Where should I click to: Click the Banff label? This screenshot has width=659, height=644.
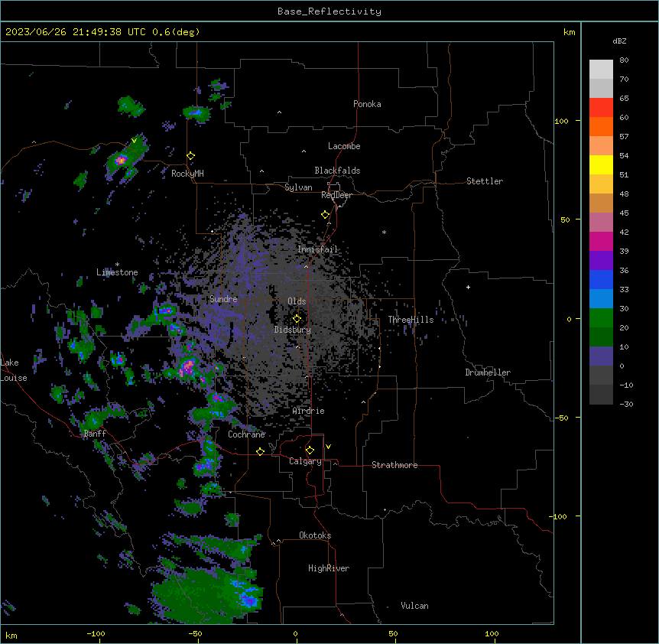point(95,434)
